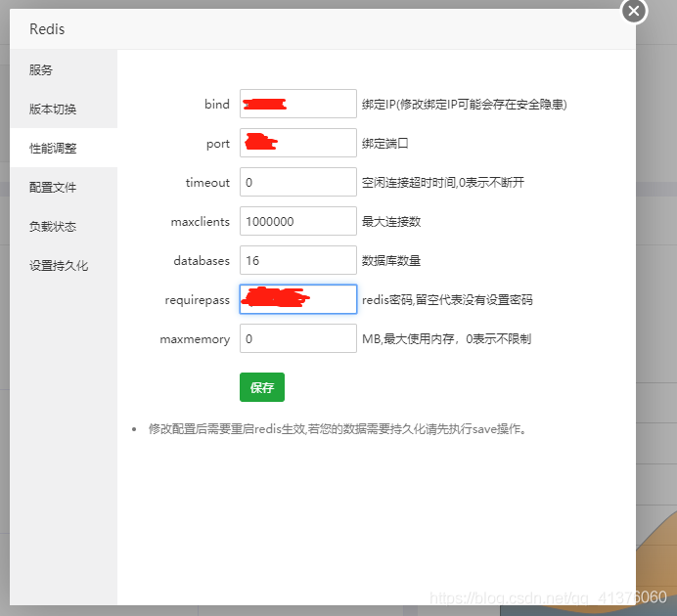677x616 pixels.
Task: Focus the requirepass password field
Action: tap(298, 299)
